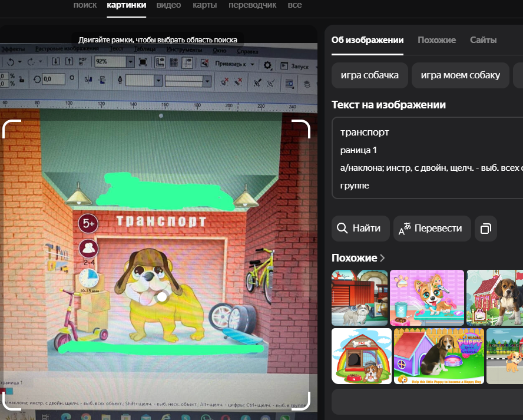Select the Об изображении tab
523x420 pixels.
368,40
